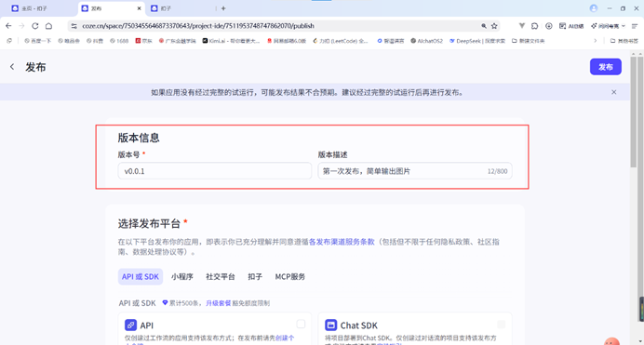This screenshot has width=644, height=345.
Task: Click the AI总结 toolbar button
Action: tap(571, 26)
